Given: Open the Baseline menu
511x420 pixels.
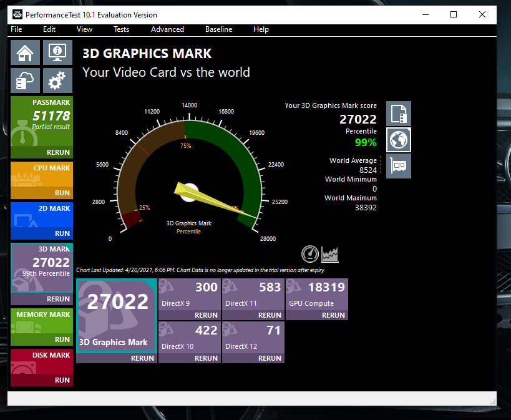Looking at the screenshot, I should pos(218,29).
